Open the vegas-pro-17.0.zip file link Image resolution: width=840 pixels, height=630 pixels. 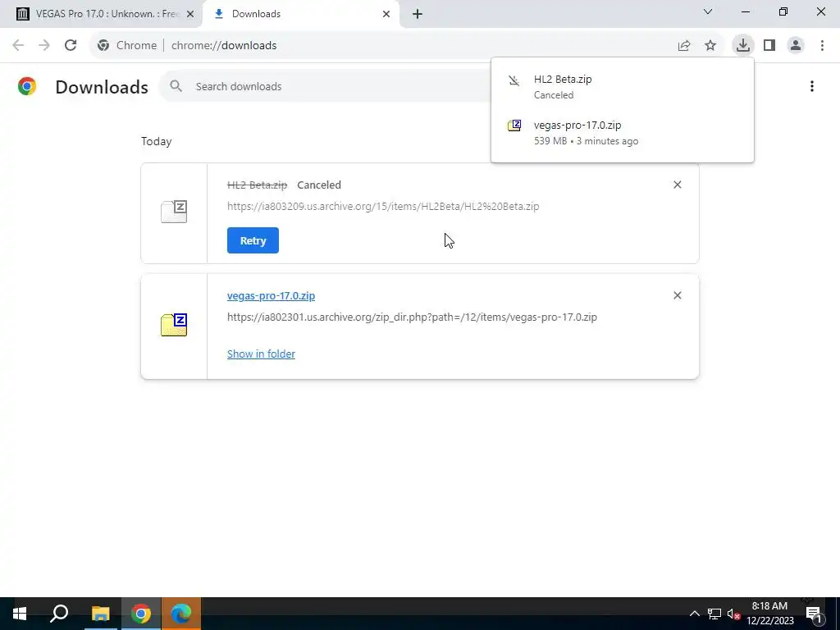pyautogui.click(x=271, y=295)
